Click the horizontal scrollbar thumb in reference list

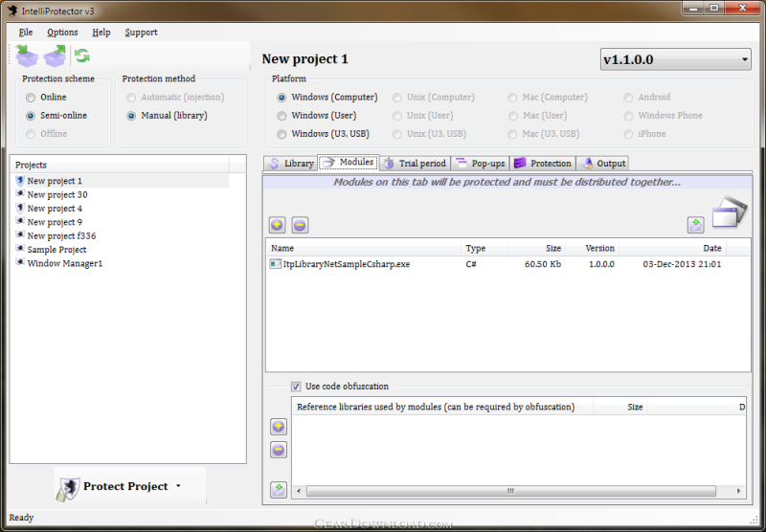click(511, 491)
